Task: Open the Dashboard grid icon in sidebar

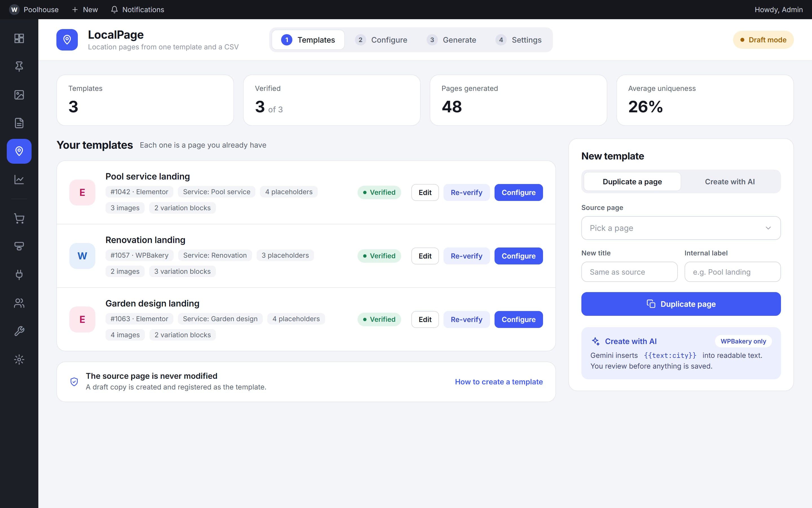Action: pos(19,38)
